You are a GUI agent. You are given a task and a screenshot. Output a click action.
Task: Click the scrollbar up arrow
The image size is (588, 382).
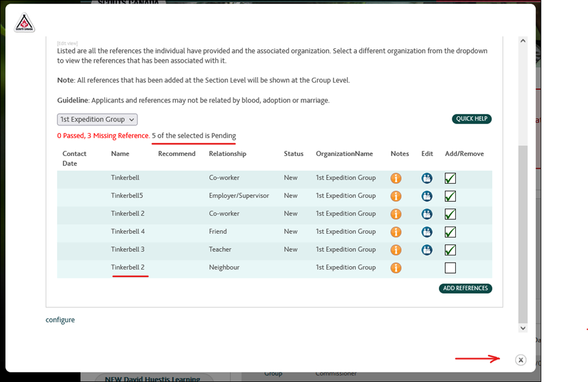coord(523,41)
